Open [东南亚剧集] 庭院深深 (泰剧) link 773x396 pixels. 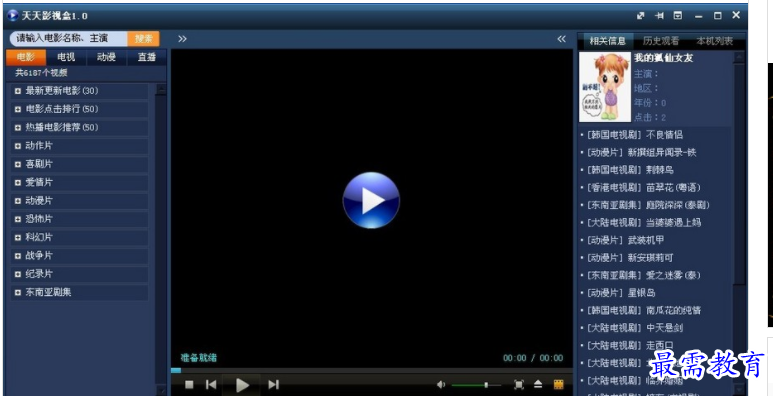[648, 205]
